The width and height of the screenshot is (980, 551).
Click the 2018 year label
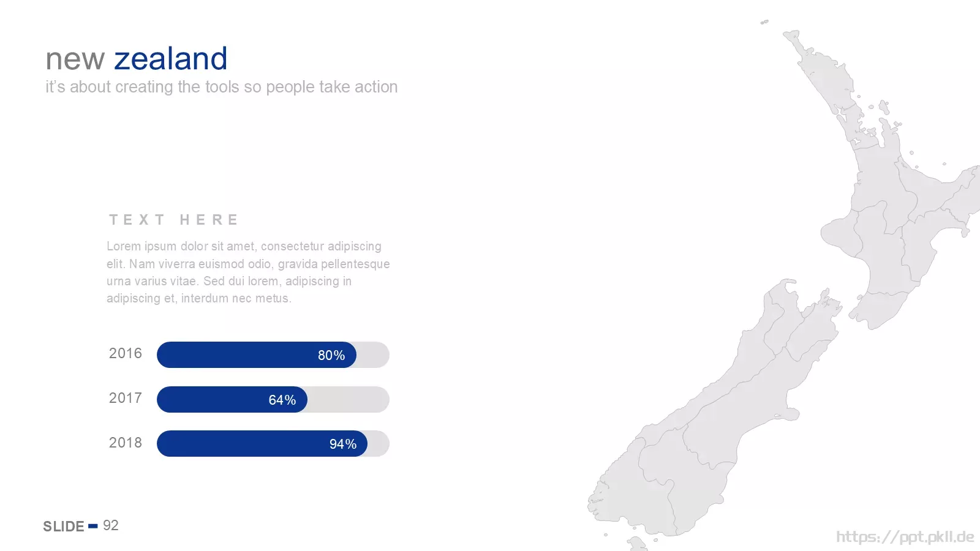point(126,443)
